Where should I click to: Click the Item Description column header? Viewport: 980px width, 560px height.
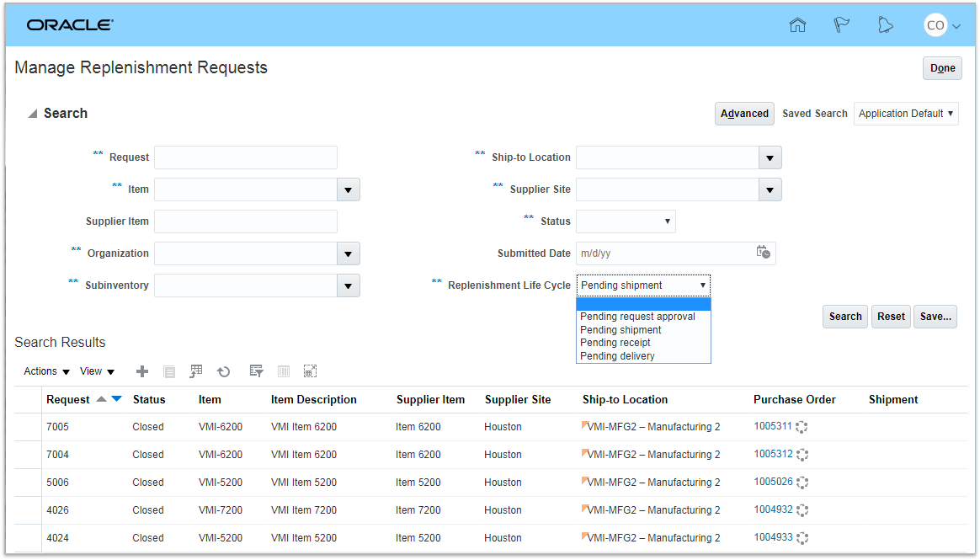click(x=314, y=399)
